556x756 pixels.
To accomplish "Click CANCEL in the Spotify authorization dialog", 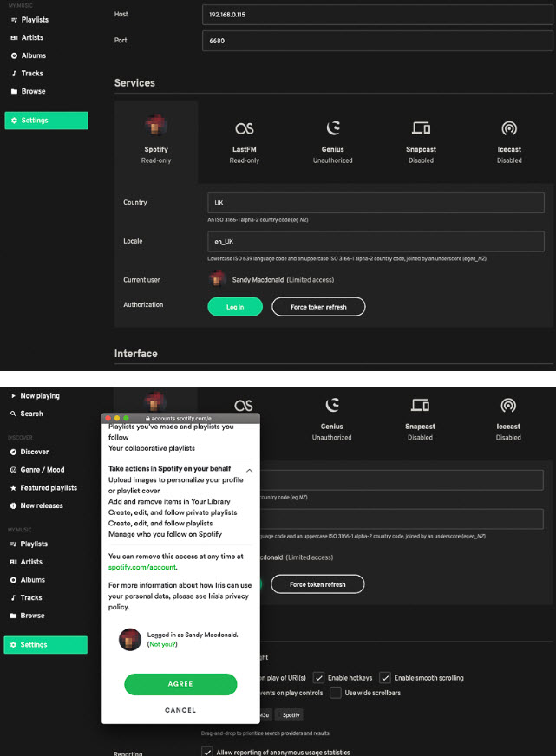I will (180, 710).
